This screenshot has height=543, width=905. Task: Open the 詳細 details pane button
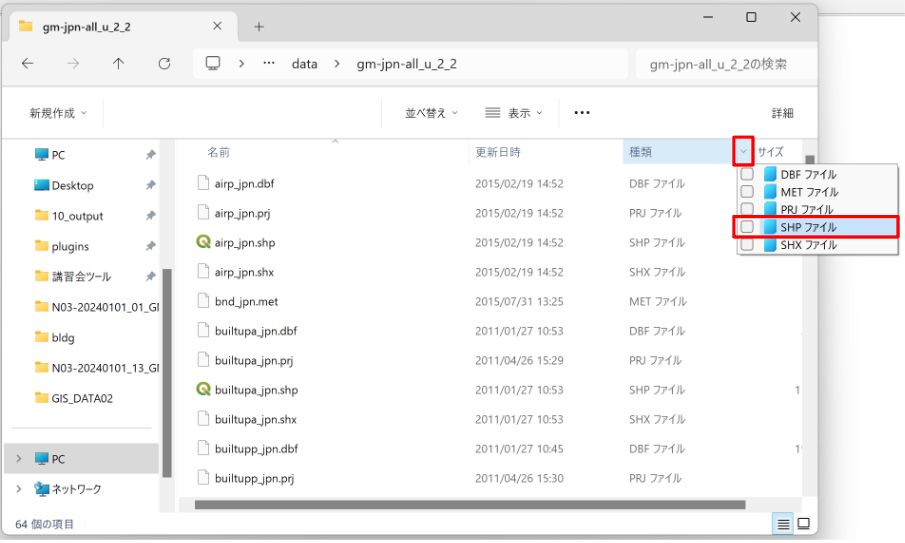pyautogui.click(x=783, y=113)
